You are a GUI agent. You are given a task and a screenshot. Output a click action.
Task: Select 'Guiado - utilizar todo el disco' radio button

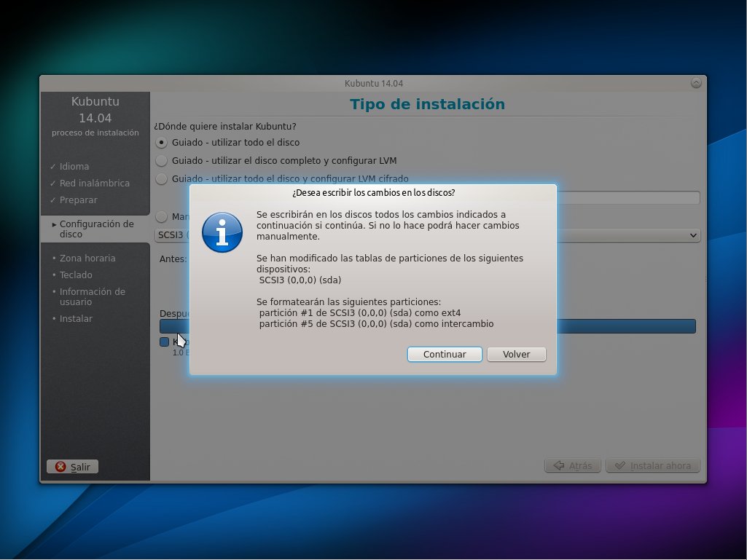click(x=162, y=143)
